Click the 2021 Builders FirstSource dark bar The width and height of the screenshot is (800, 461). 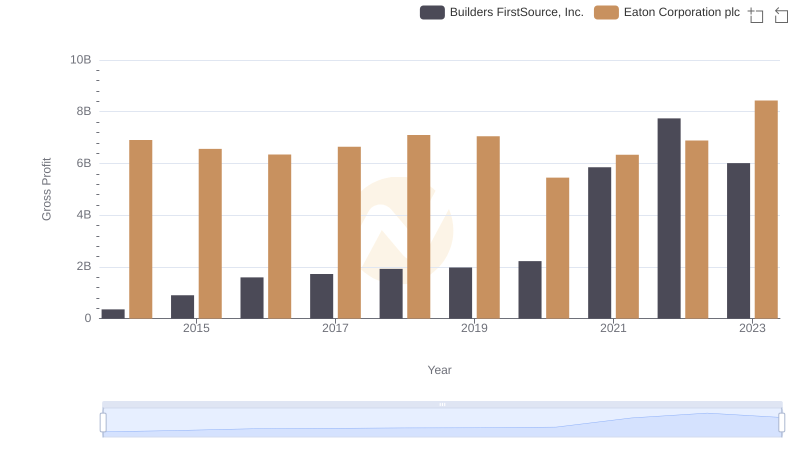coord(599,243)
